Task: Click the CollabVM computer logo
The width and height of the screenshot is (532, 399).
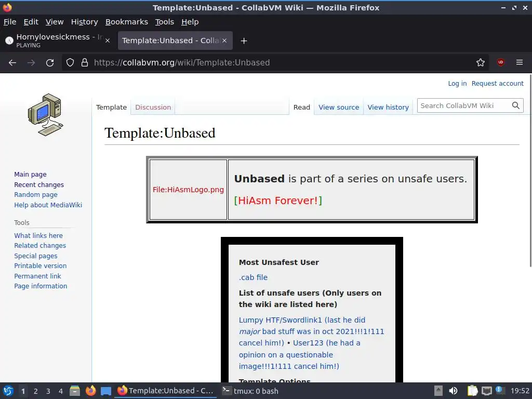Action: (46, 115)
